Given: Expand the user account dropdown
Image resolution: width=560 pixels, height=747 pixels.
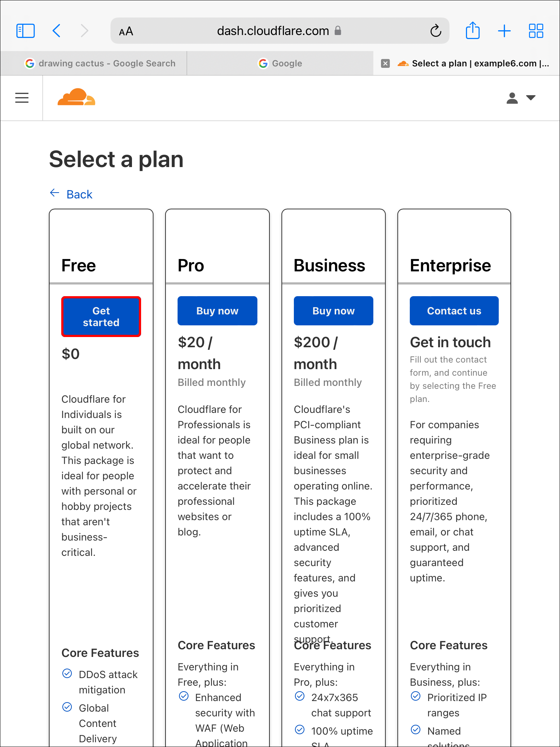Looking at the screenshot, I should pos(521,98).
